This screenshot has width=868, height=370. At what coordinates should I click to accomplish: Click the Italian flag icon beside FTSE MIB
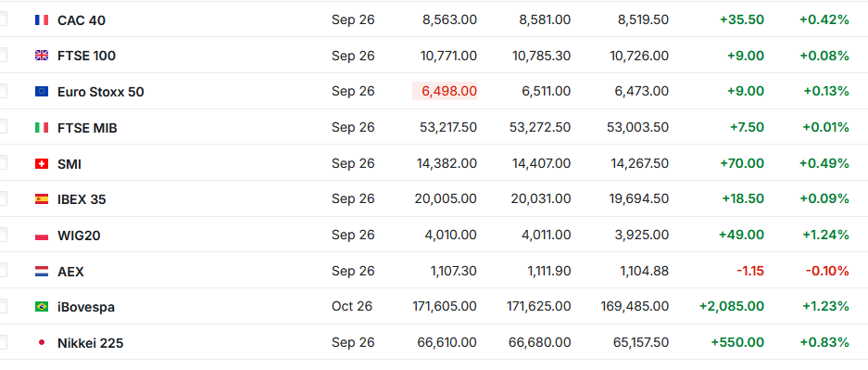tap(42, 128)
